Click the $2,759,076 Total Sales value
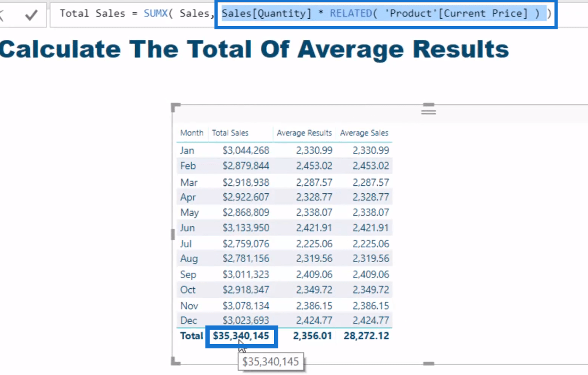Image resolution: width=588 pixels, height=375 pixels. click(246, 243)
